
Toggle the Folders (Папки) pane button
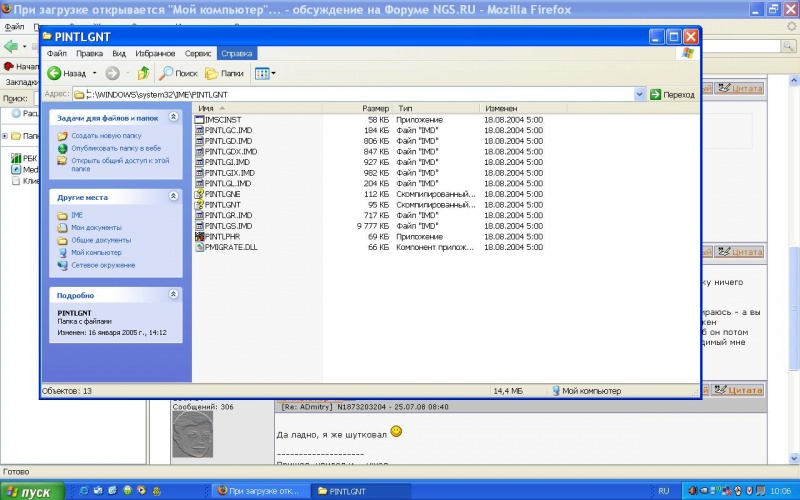224,73
